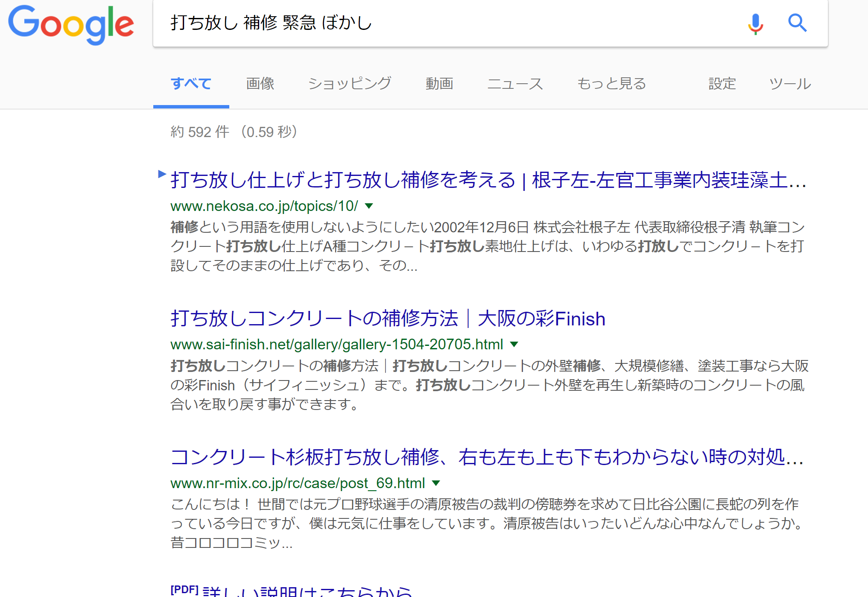The width and height of the screenshot is (868, 597).
Task: Open 設定 menu
Action: 722,84
